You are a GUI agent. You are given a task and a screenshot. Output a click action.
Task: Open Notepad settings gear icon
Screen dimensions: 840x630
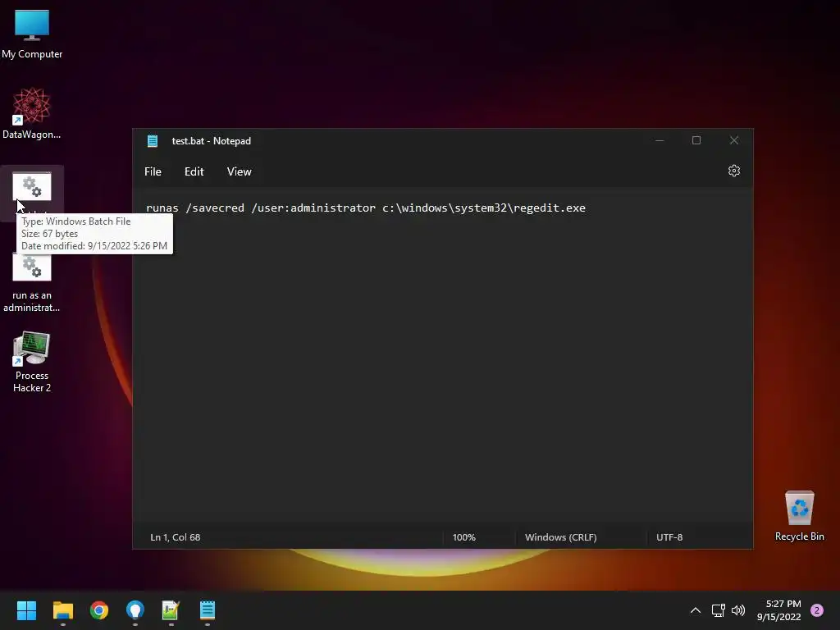(x=734, y=171)
